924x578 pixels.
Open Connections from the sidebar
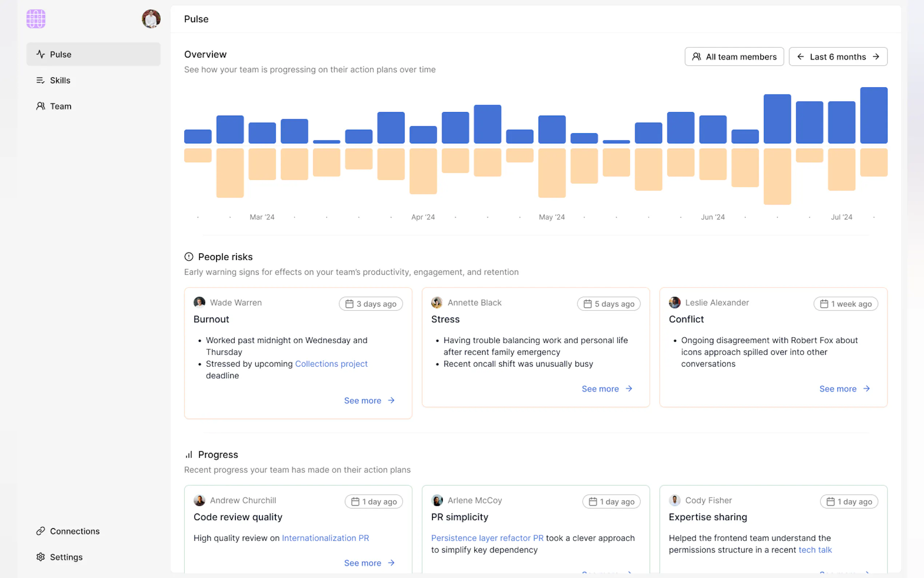[75, 531]
